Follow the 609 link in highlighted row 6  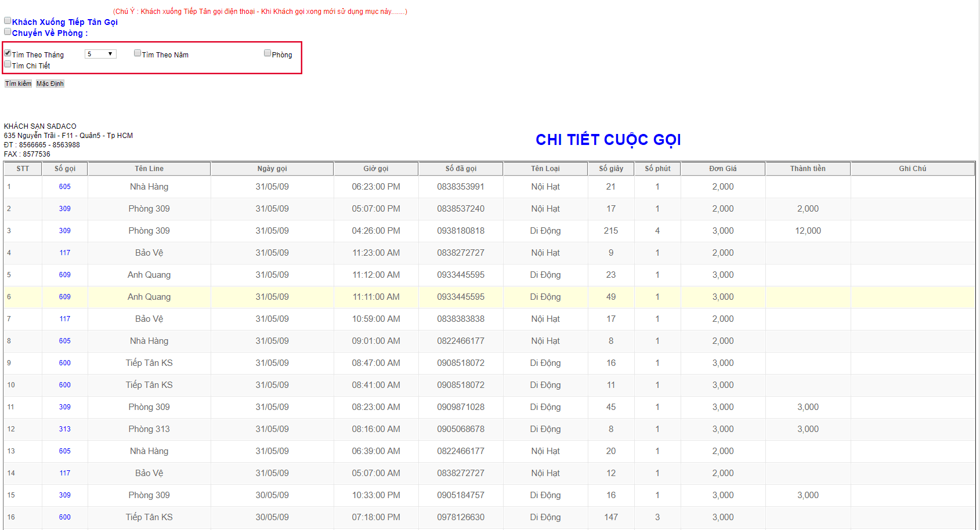tap(64, 297)
